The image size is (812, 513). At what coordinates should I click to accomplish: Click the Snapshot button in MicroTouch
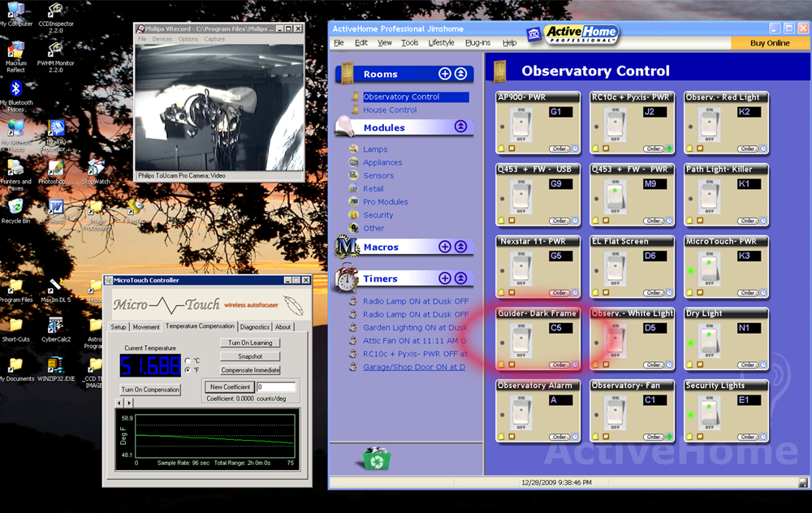250,356
